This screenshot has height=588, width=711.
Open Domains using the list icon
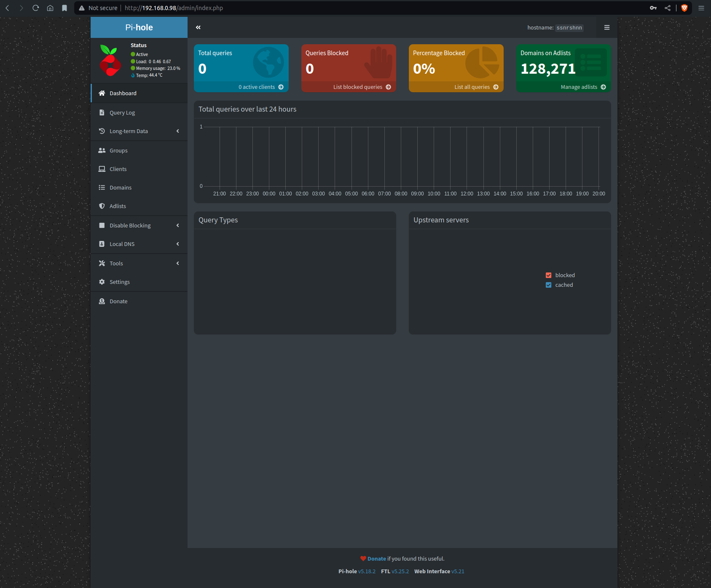pyautogui.click(x=102, y=187)
